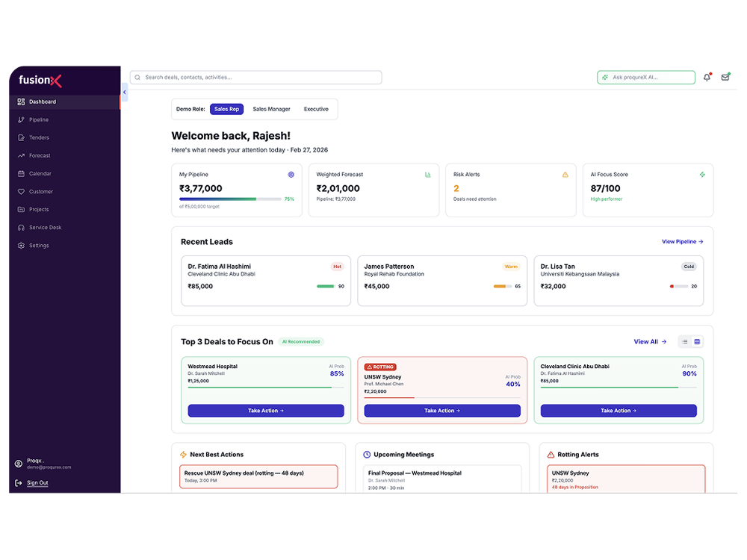Open the Projects folder icon

(x=21, y=210)
